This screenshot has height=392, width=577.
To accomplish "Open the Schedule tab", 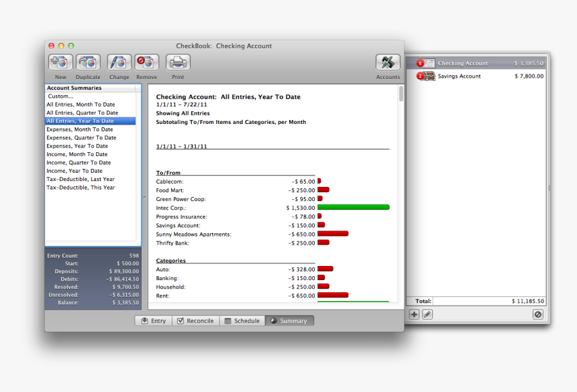I will [242, 321].
